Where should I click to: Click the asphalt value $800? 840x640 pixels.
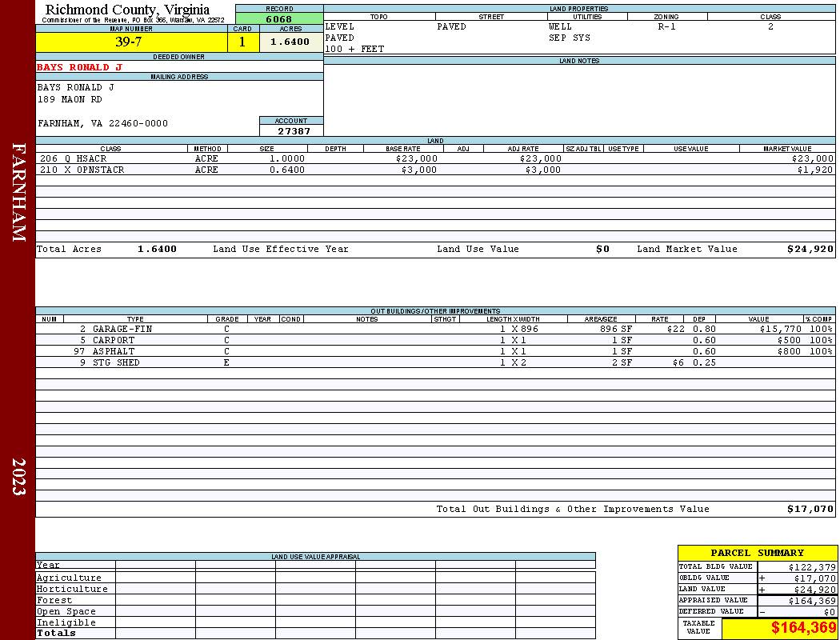(x=789, y=352)
